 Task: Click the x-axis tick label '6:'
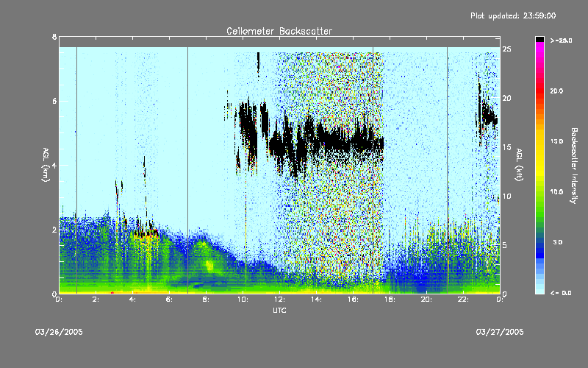click(x=170, y=300)
